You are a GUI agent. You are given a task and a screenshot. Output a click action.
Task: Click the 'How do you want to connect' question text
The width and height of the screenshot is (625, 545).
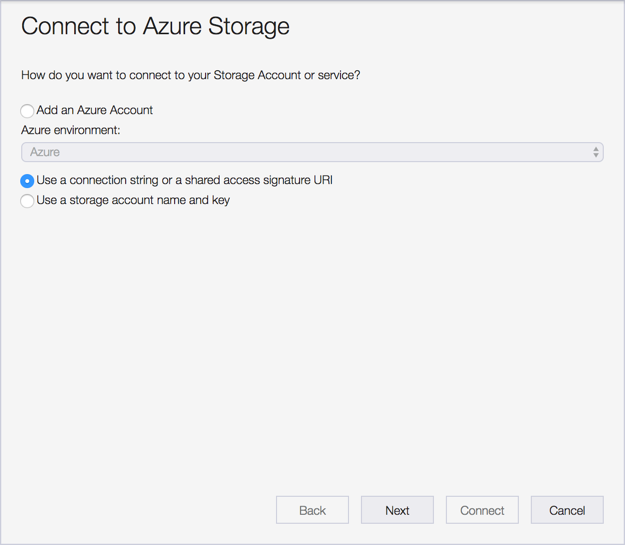pos(191,75)
